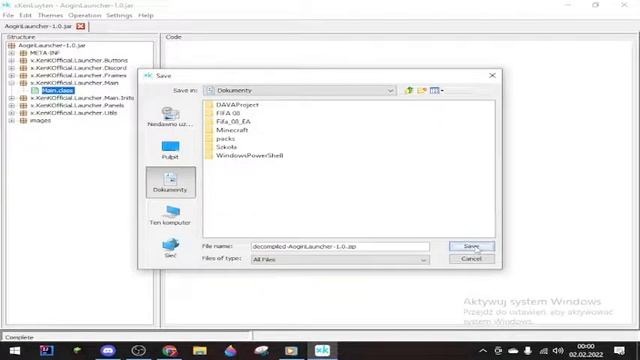Select the FIFA 08 folder

[222, 113]
